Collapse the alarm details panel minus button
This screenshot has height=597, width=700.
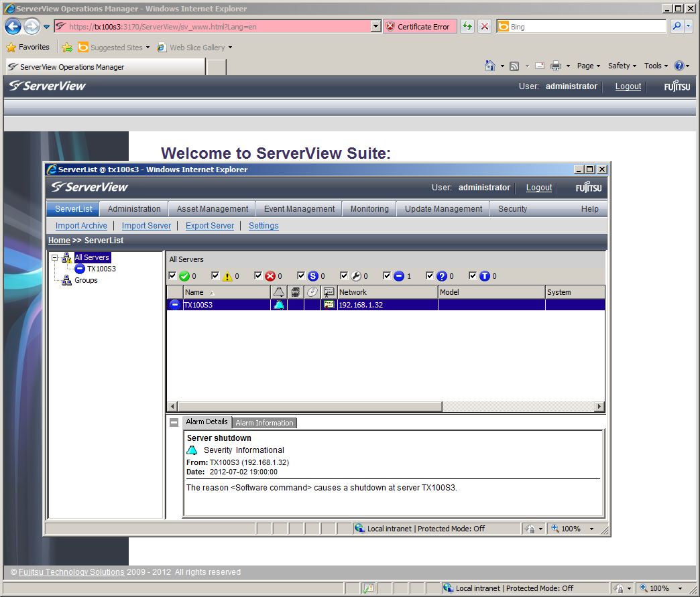pyautogui.click(x=174, y=422)
